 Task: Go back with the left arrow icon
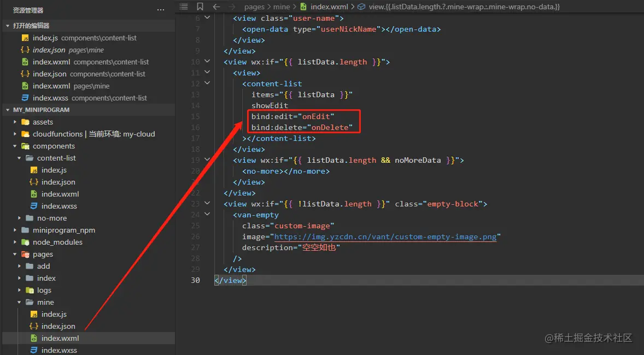coord(216,7)
